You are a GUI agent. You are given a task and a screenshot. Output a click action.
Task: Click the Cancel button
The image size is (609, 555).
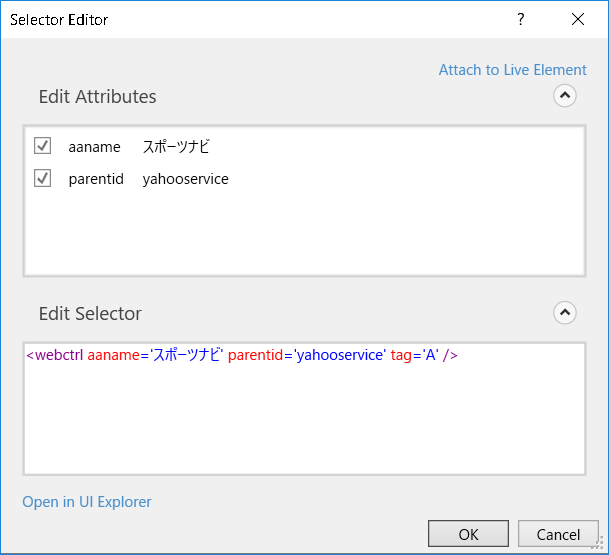coord(558,534)
